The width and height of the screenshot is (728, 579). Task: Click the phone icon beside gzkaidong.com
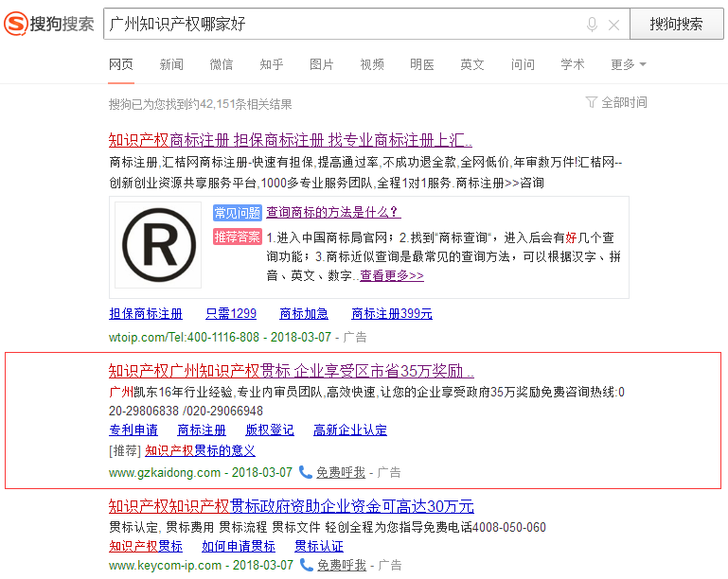click(305, 472)
